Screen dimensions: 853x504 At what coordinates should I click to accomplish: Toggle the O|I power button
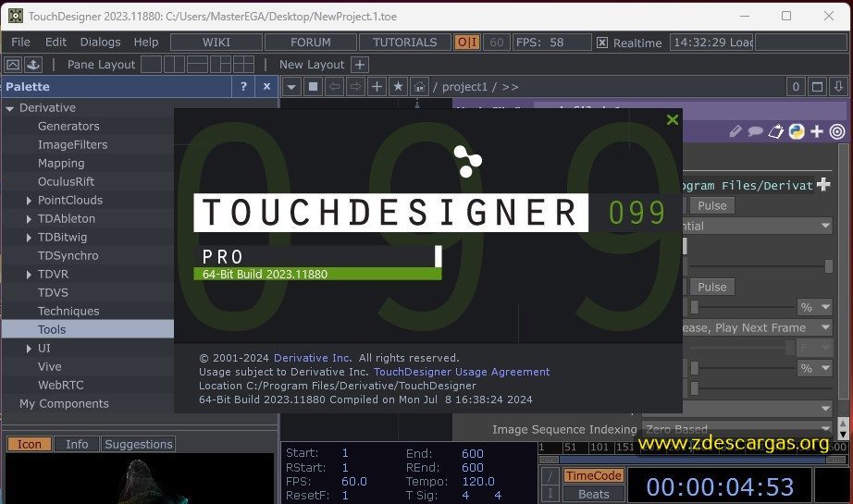click(467, 43)
